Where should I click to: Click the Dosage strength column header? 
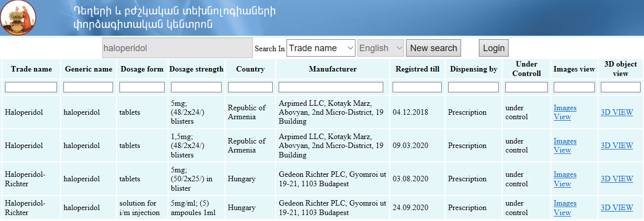pos(196,69)
